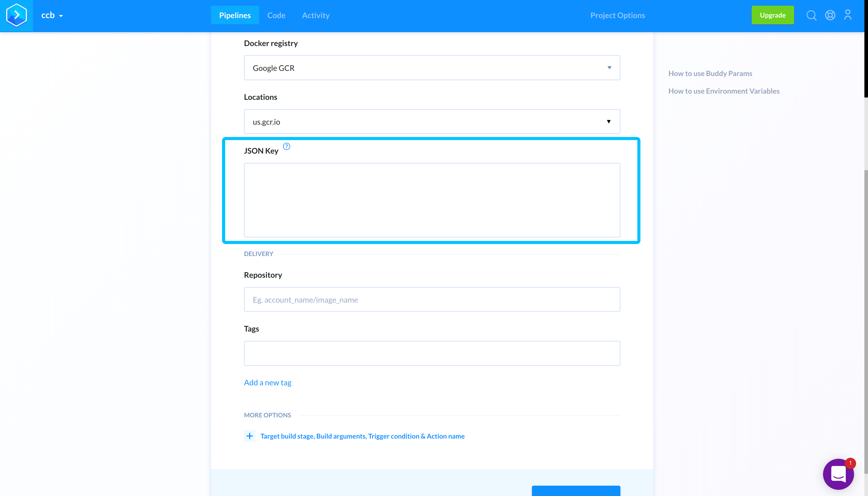Switch to the Pipelines tab
This screenshot has height=496, width=868.
[x=234, y=15]
